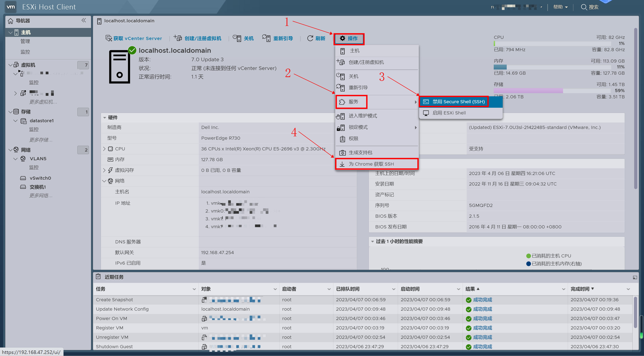Click the Update Network Config task row

[x=362, y=309]
